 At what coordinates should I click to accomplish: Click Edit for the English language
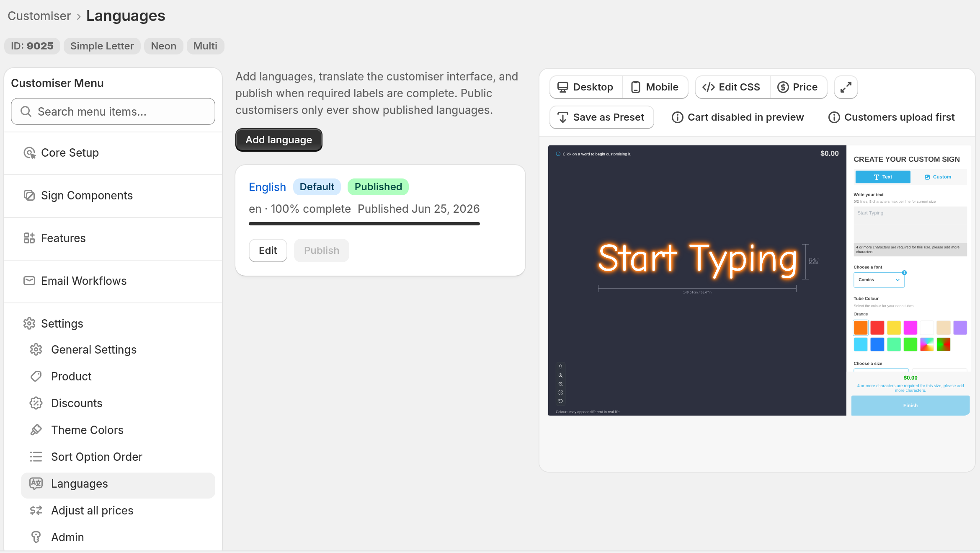268,251
